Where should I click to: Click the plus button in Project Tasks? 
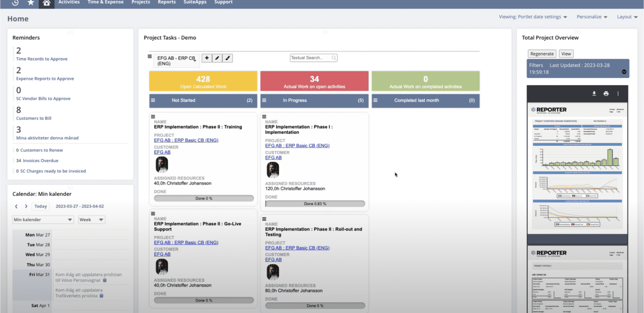pyautogui.click(x=207, y=58)
